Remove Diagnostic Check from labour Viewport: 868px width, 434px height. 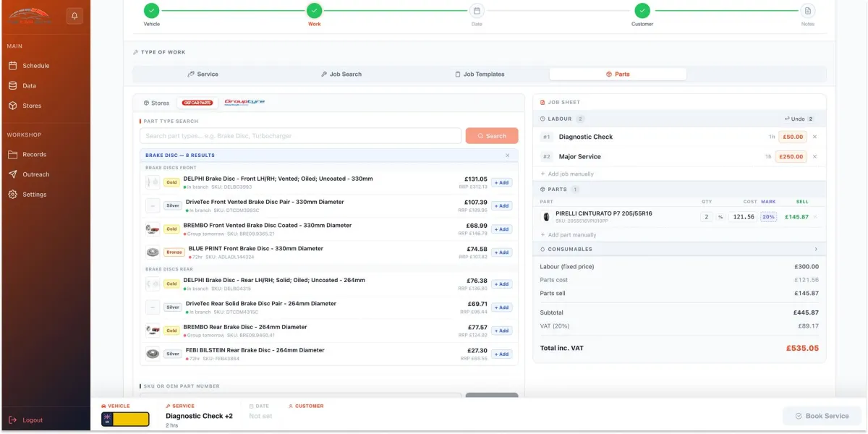tap(814, 137)
